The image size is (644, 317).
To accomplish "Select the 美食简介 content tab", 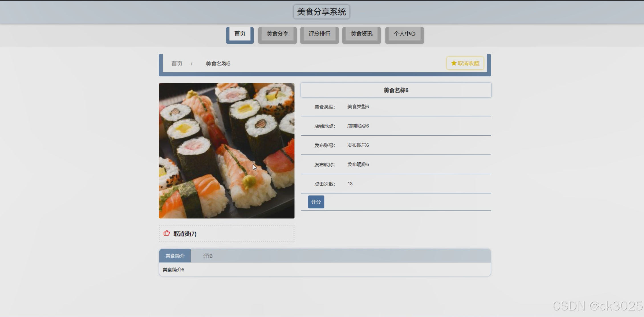I will point(175,256).
